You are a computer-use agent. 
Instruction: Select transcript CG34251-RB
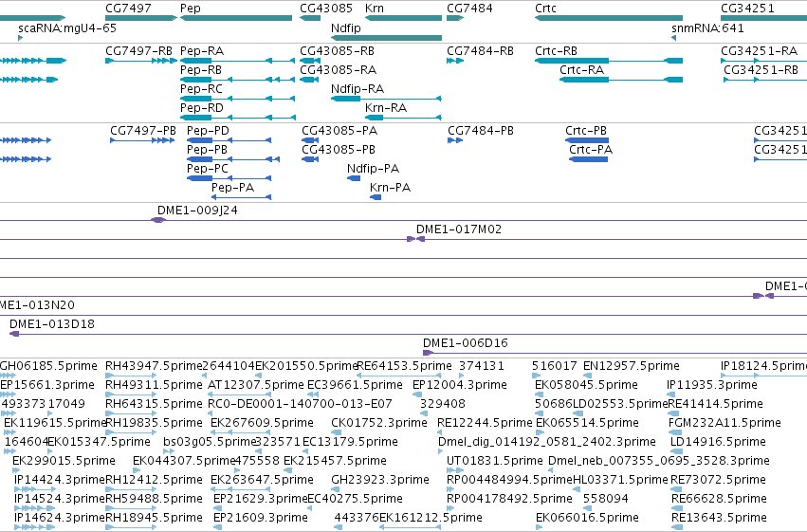pos(765,80)
